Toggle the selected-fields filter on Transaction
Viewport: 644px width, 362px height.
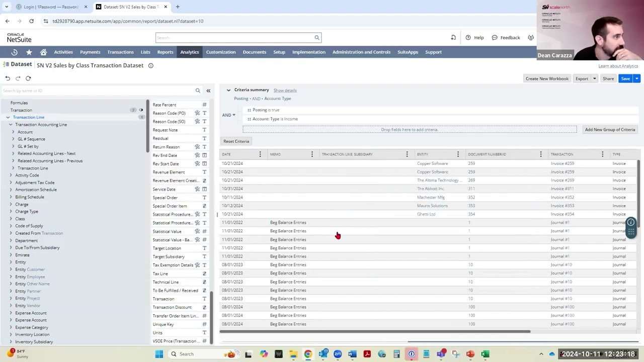[x=141, y=110]
